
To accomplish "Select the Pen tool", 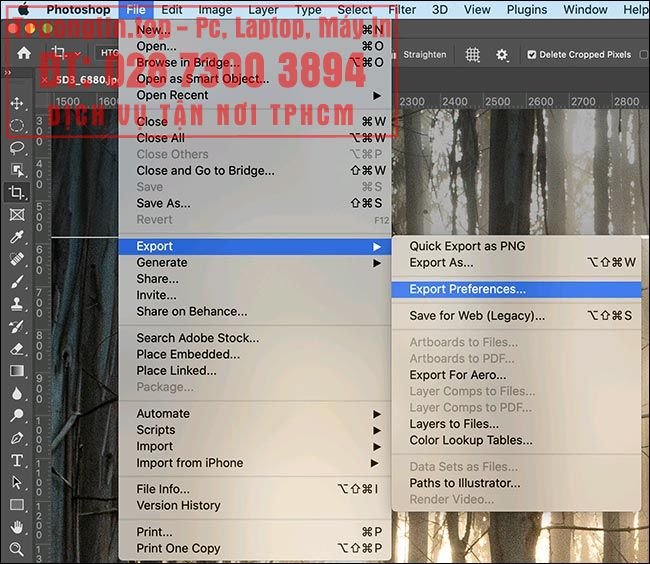I will [17, 438].
